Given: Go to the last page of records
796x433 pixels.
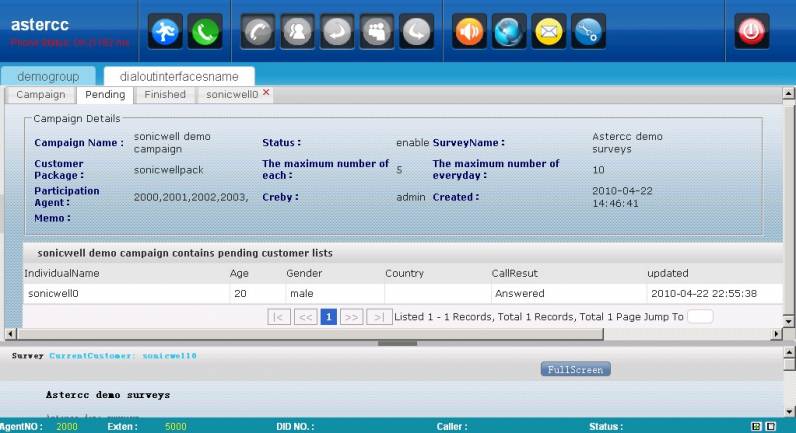Looking at the screenshot, I should pos(379,317).
